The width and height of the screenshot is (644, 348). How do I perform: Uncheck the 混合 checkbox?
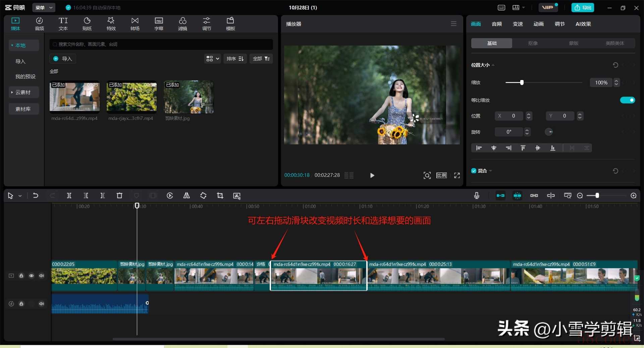[x=474, y=171]
